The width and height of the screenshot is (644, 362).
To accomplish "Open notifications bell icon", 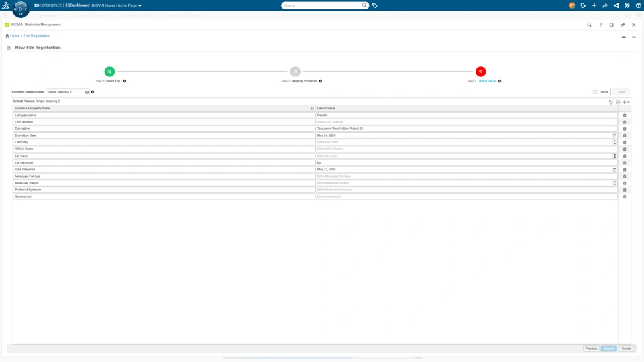I will click(x=583, y=5).
